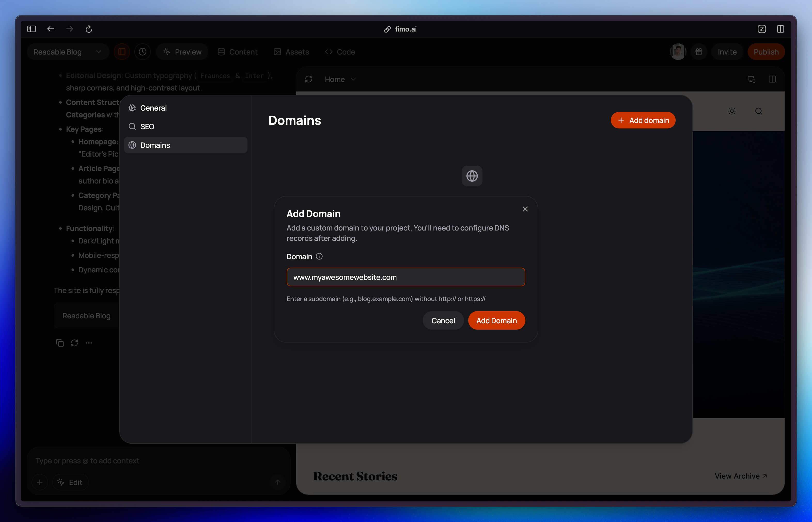Open the split view icon in browser bar

pyautogui.click(x=780, y=29)
